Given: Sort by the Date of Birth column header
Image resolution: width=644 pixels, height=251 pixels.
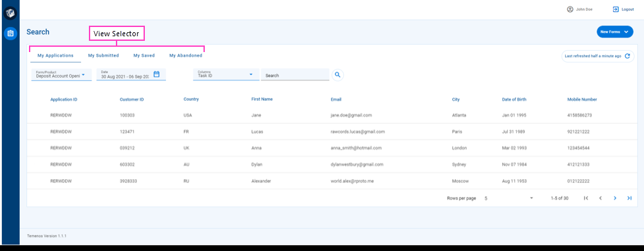Looking at the screenshot, I should tap(514, 99).
